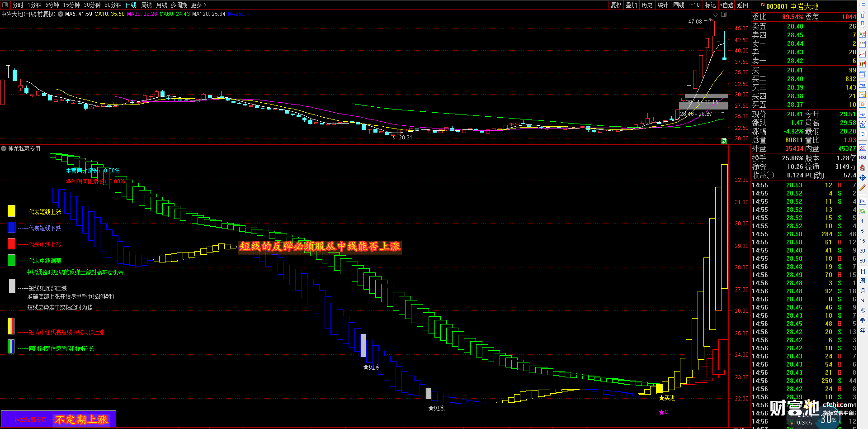The image size is (868, 429).
Task: Expand the 神龙私募专用 indicator dropdown arrow
Action: pyautogui.click(x=4, y=148)
